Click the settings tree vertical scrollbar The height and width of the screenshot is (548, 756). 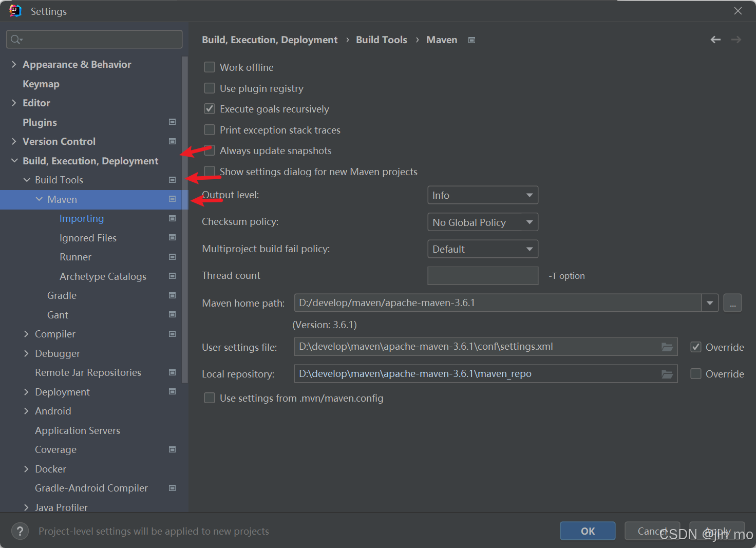pos(185,219)
